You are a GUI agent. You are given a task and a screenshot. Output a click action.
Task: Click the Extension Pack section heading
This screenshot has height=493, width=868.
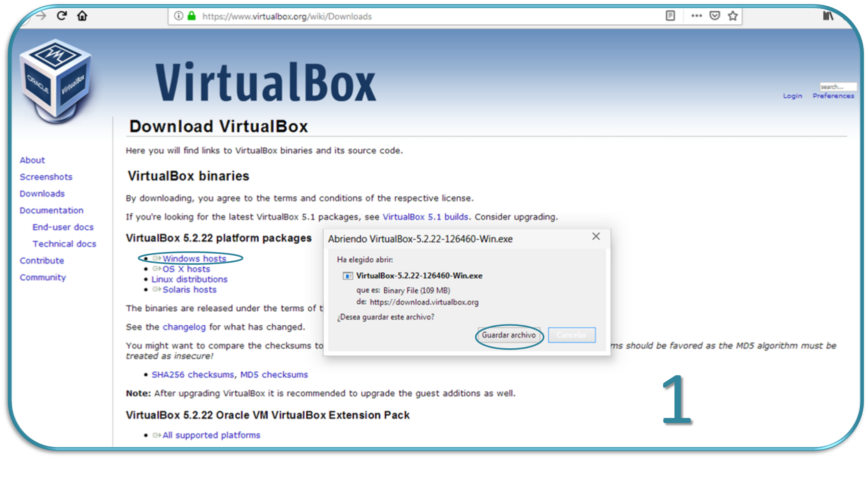(x=268, y=415)
